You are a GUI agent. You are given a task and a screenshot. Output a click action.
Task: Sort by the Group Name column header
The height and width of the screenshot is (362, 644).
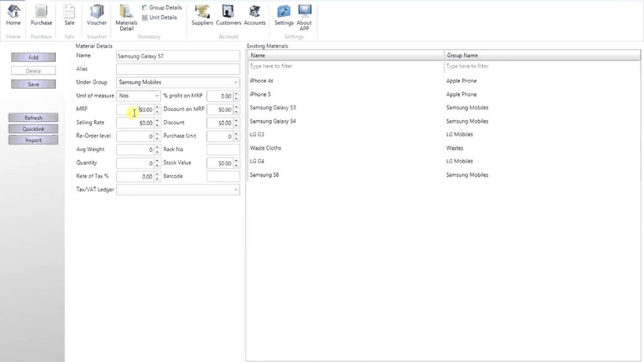542,55
